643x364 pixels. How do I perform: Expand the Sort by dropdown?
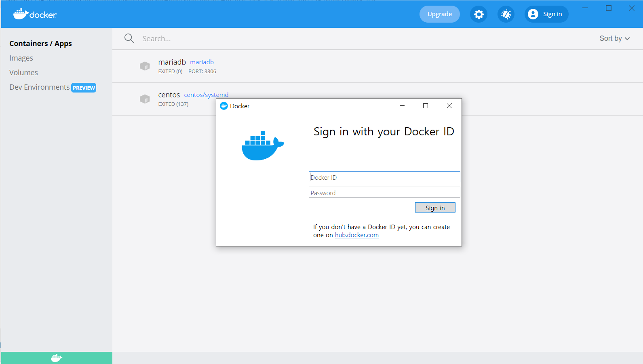[615, 38]
